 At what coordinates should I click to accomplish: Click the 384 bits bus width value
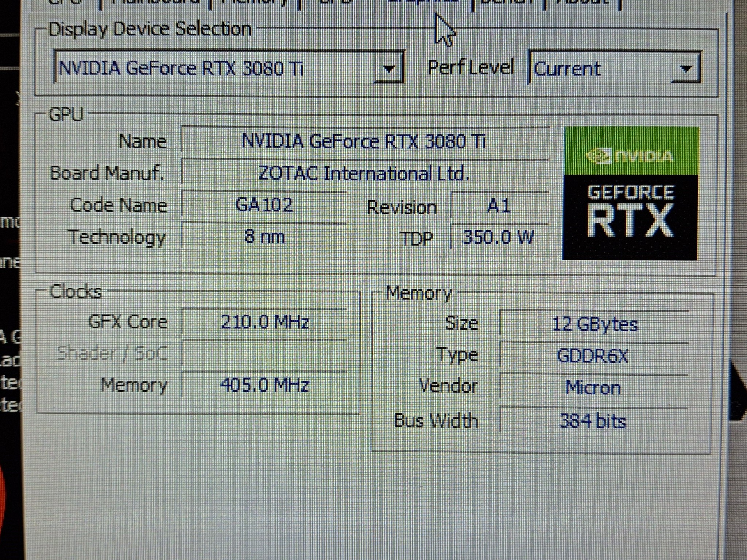pos(594,421)
